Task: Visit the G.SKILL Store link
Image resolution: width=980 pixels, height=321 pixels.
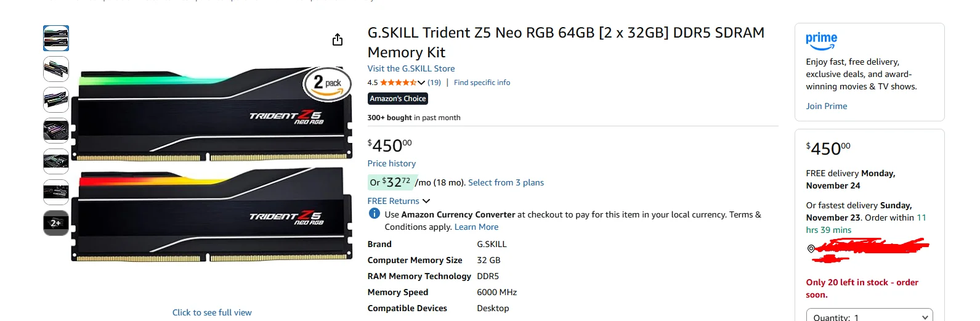Action: tap(411, 68)
